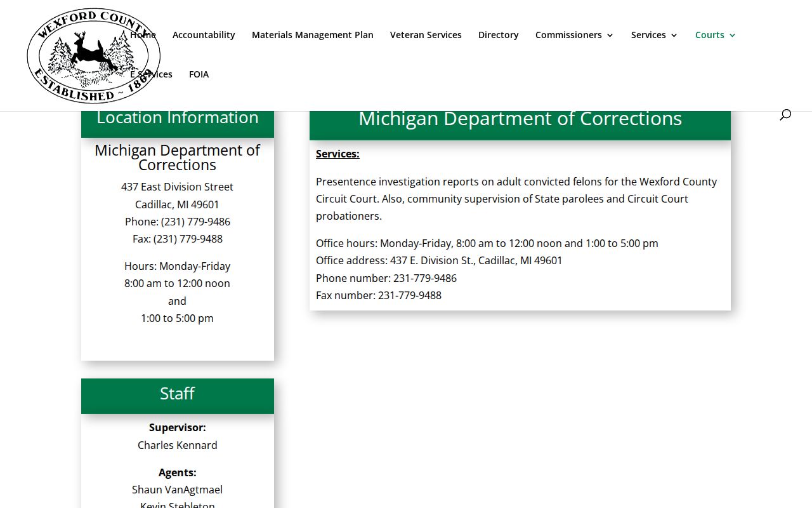Image resolution: width=812 pixels, height=508 pixels.
Task: Open Materials Management Plan link
Action: (313, 35)
